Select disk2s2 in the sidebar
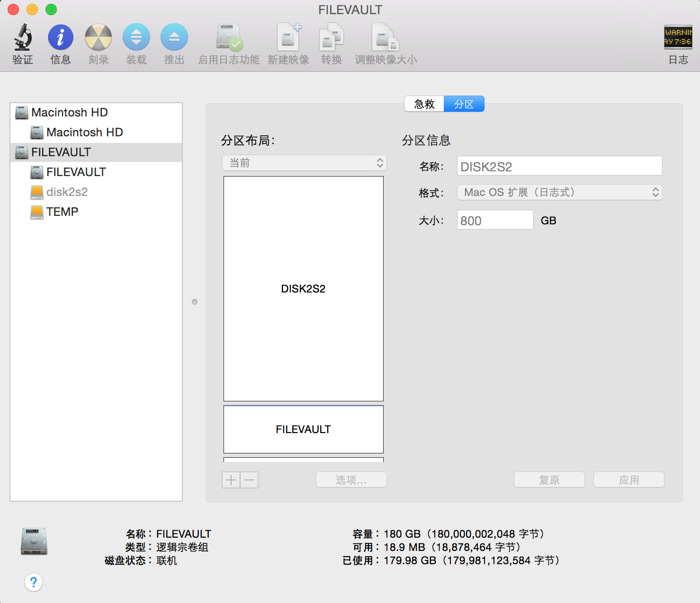Image resolution: width=700 pixels, height=603 pixels. point(96,192)
